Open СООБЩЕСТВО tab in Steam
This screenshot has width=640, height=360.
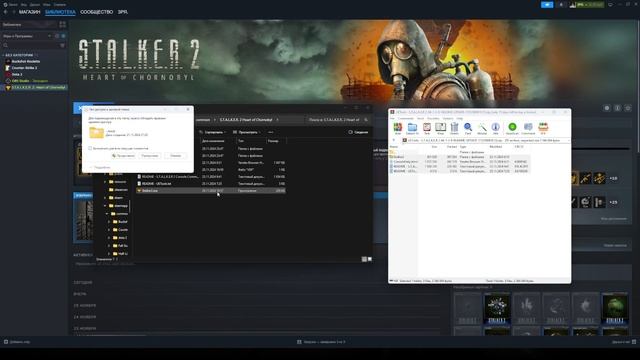click(96, 12)
